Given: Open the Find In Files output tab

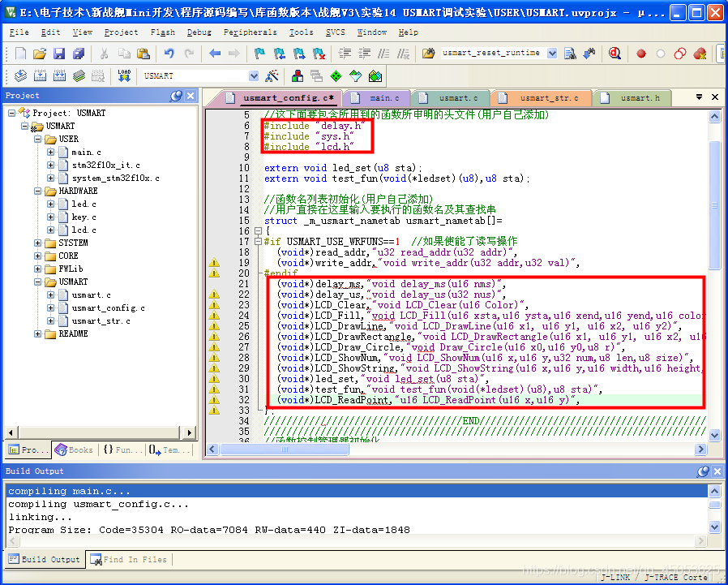Looking at the screenshot, I should coord(128,560).
